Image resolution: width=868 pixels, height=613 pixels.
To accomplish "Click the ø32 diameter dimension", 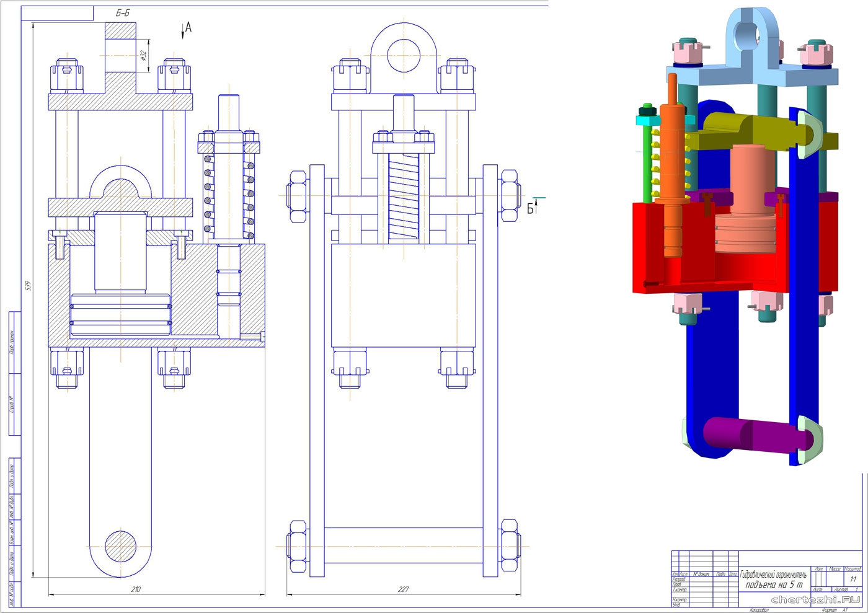I will [x=143, y=55].
